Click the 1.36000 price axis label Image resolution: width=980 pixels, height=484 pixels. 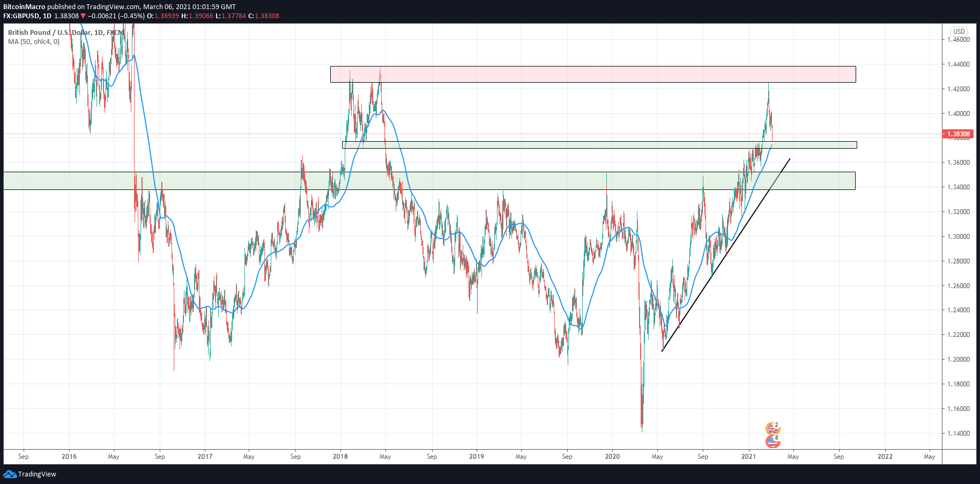click(959, 163)
